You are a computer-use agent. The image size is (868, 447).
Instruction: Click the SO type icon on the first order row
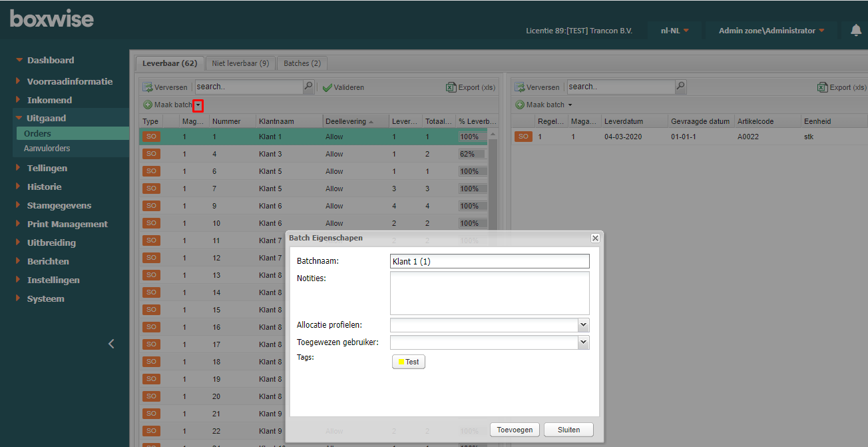pyautogui.click(x=150, y=136)
